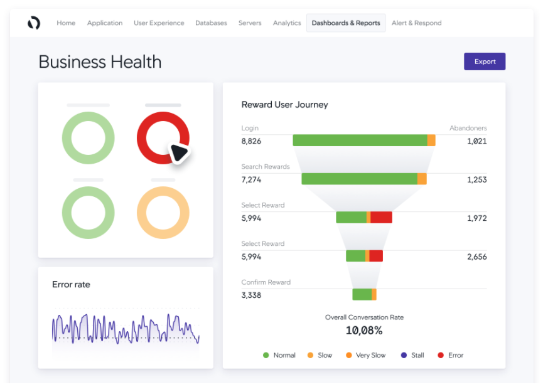Open Alert & Respond
Screen dimensions: 543x392
pyautogui.click(x=416, y=23)
